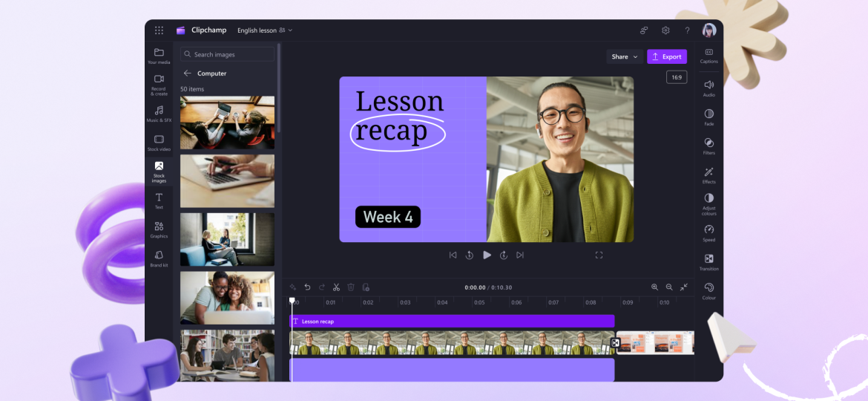This screenshot has height=401, width=868.
Task: Select the Week 4 label in preview
Action: click(x=387, y=217)
